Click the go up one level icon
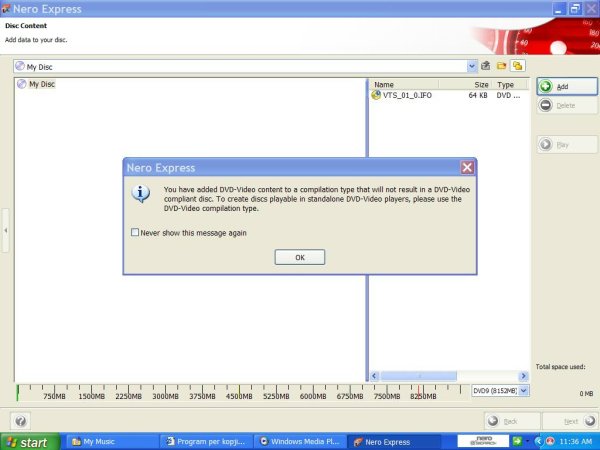The image size is (600, 450). [486, 66]
